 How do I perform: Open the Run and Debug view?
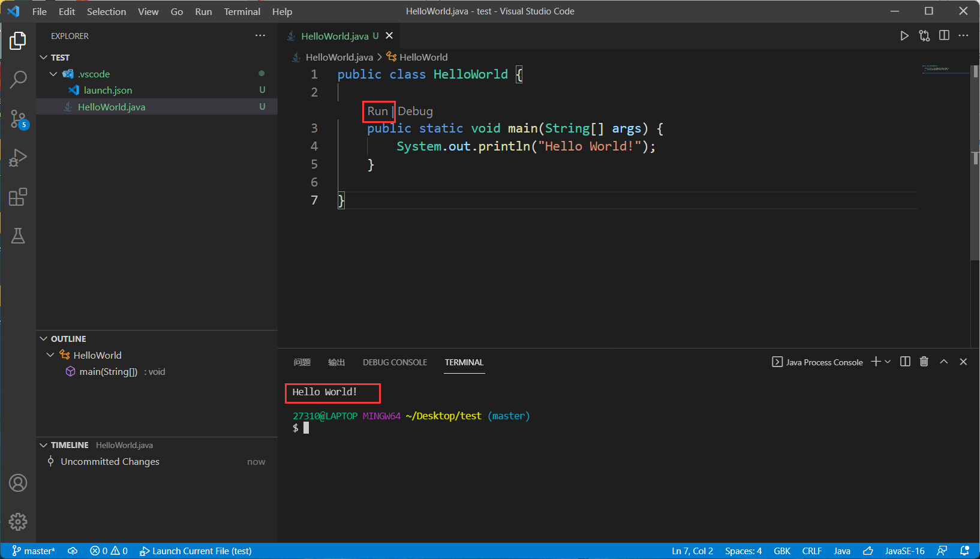18,158
